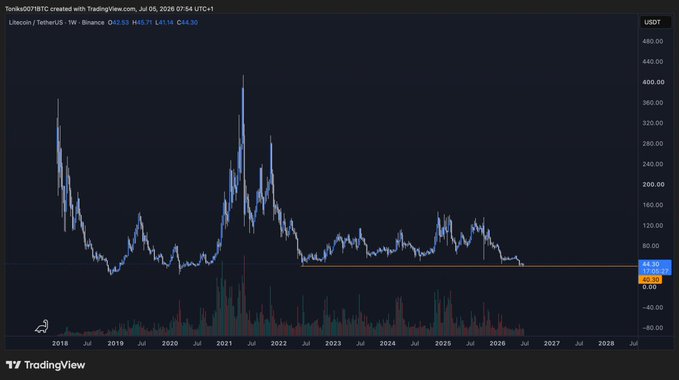Click the 440.00 price axis label
Image resolution: width=679 pixels, height=380 pixels.
click(x=653, y=61)
